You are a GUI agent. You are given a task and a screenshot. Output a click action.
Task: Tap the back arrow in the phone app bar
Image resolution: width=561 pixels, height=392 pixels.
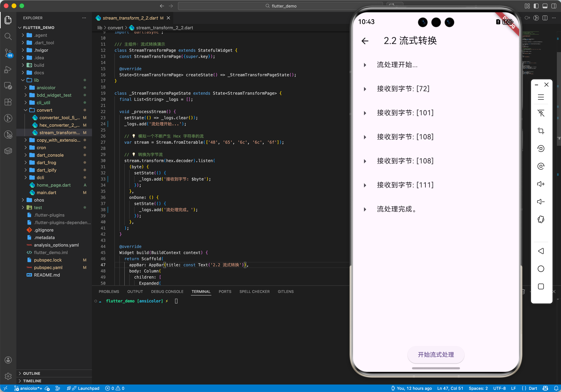point(365,41)
